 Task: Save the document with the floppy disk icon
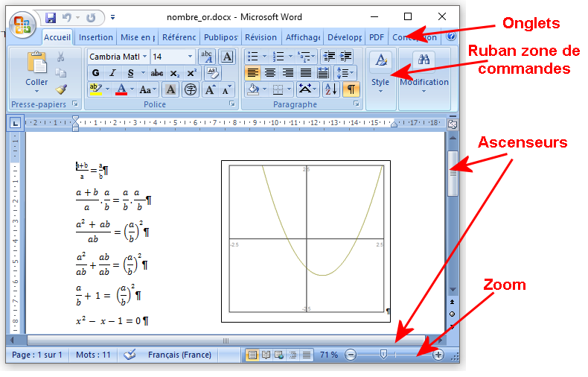coord(51,16)
